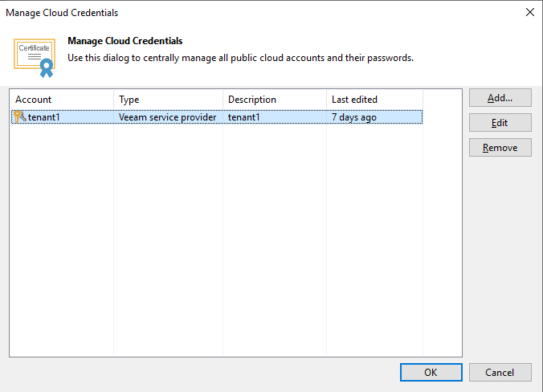Viewport: 543px width, 392px height.
Task: Click the window title bar text
Action: pos(62,13)
